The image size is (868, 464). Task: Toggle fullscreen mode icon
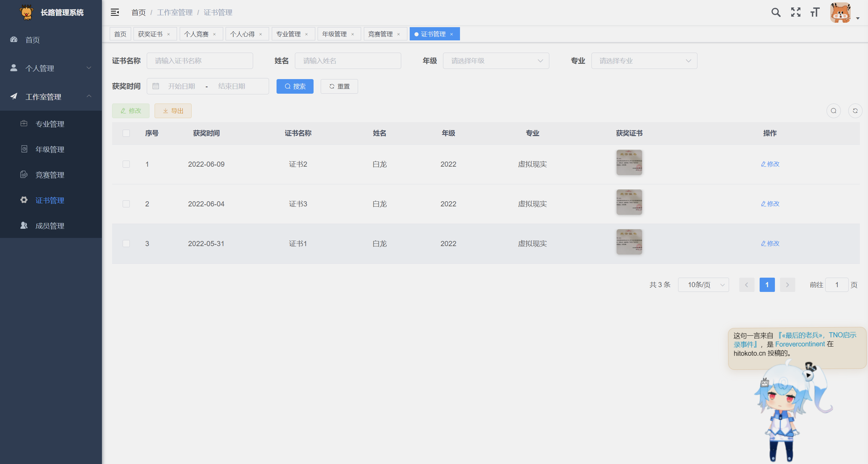(x=795, y=13)
